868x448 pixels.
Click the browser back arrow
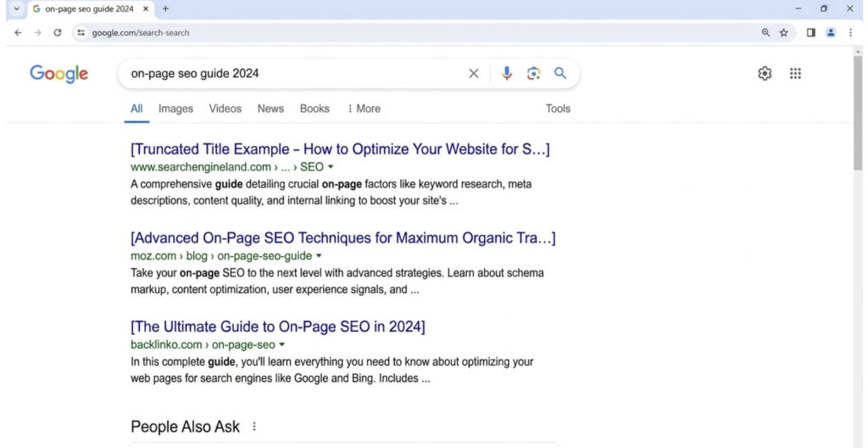point(19,33)
